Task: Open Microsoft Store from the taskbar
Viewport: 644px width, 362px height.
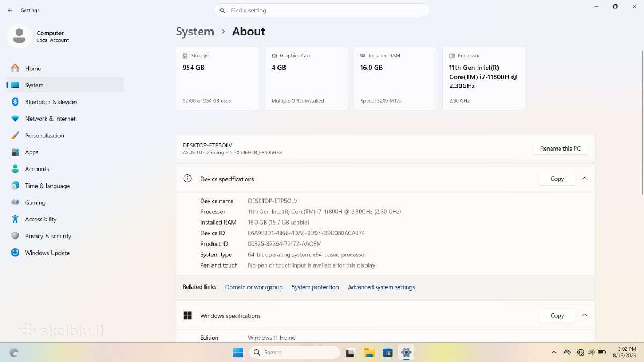Action: pyautogui.click(x=387, y=352)
